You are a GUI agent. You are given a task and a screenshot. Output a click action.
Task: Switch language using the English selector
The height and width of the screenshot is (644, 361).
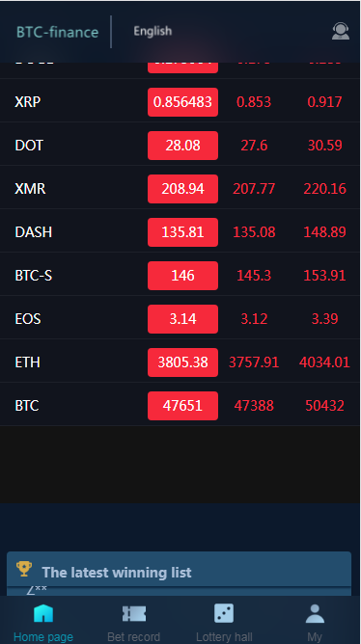click(x=153, y=31)
